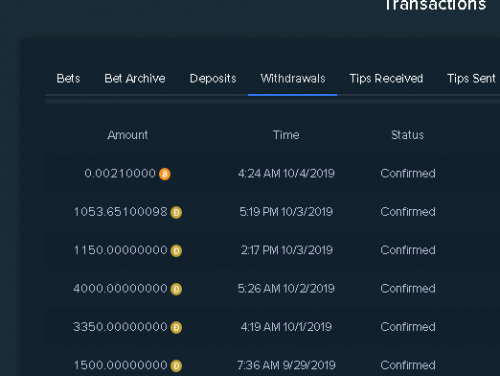Switch to the Bet Archive tab
500x376 pixels.
135,79
